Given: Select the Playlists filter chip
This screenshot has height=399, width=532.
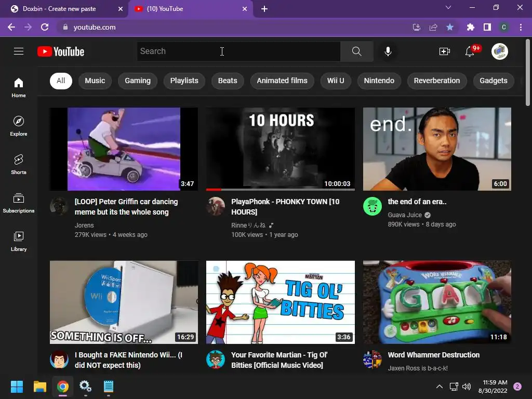Looking at the screenshot, I should [x=184, y=81].
